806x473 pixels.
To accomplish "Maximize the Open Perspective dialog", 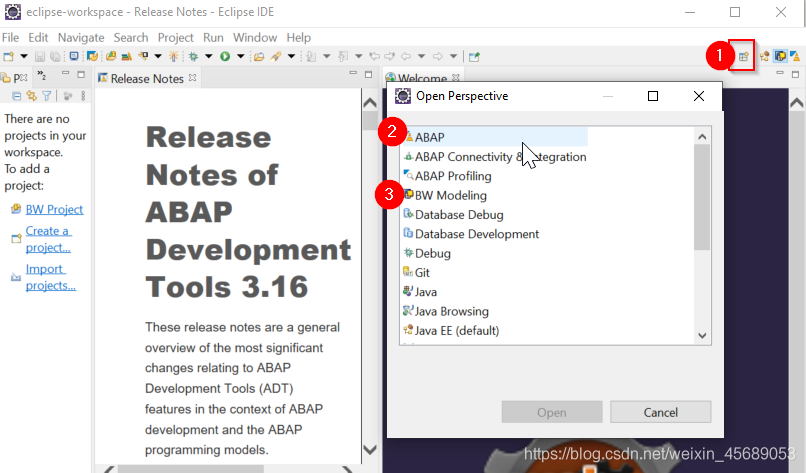I will pos(653,96).
